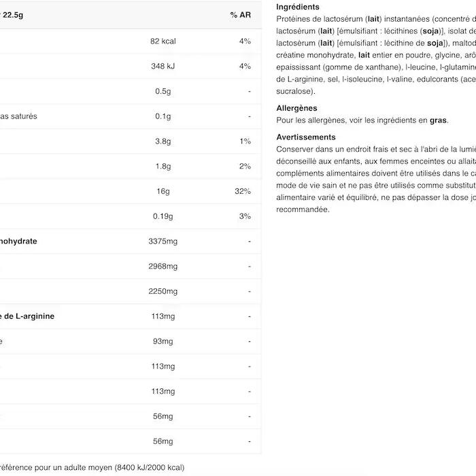The image size is (476, 476).
Task: Select the 2250mg amount
Action: tap(163, 292)
